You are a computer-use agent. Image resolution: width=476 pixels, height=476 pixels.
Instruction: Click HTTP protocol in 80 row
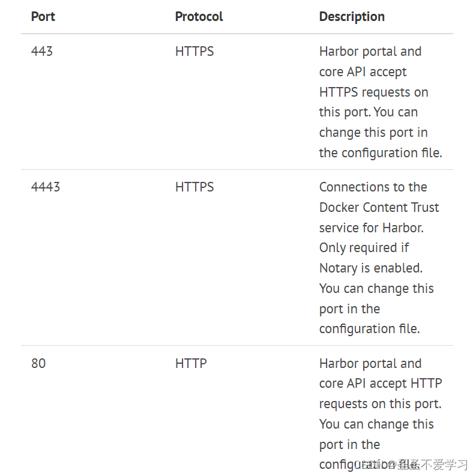point(191,363)
